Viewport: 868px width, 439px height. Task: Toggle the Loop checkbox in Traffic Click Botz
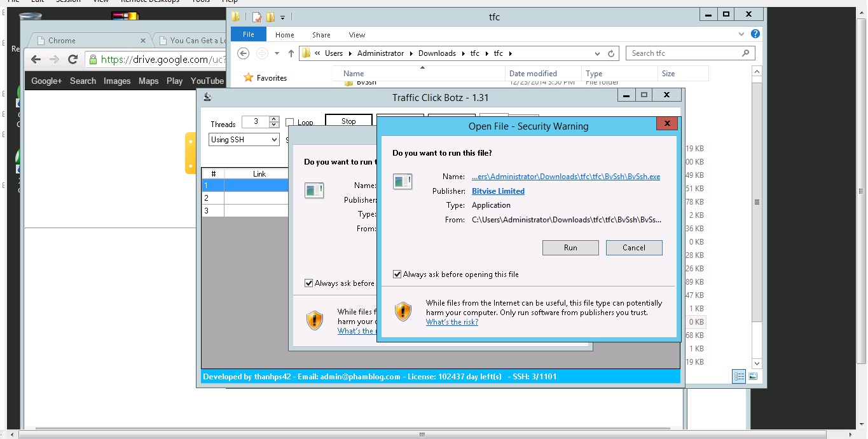coord(290,123)
